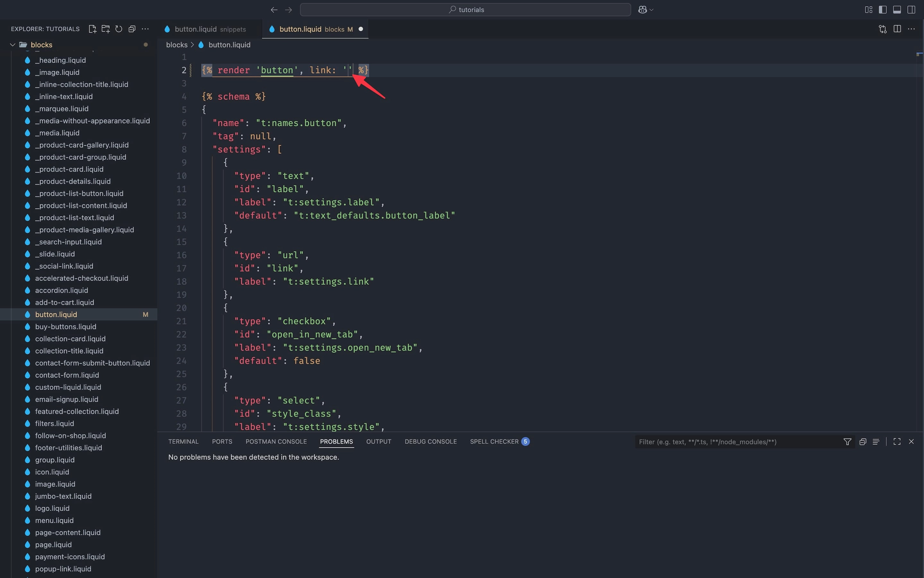Close the bottom panel
Viewport: 924px width, 578px height.
911,442
